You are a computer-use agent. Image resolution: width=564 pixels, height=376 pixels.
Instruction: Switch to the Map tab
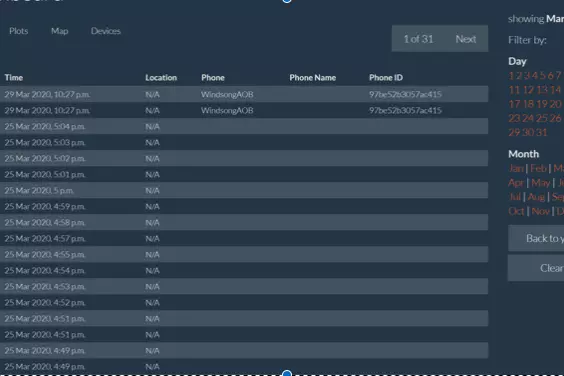pyautogui.click(x=60, y=31)
